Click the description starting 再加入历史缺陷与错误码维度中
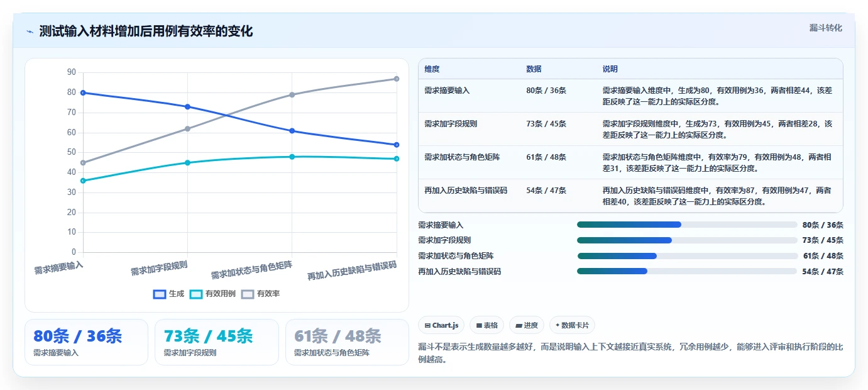Viewport: 868px width, 390px height. (717, 196)
